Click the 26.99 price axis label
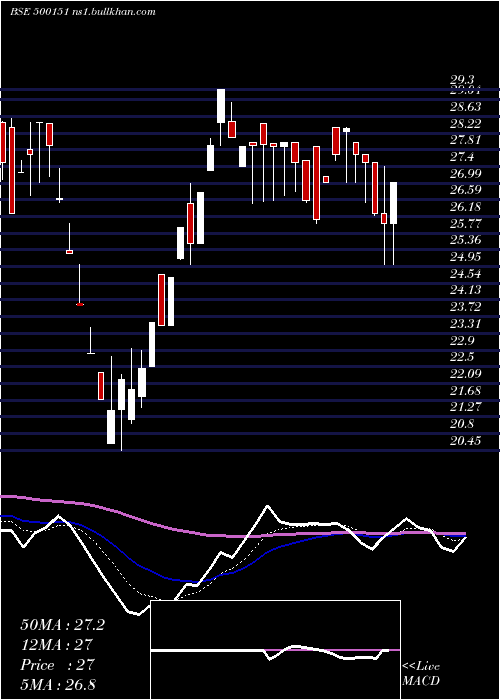The width and height of the screenshot is (500, 700). 465,174
